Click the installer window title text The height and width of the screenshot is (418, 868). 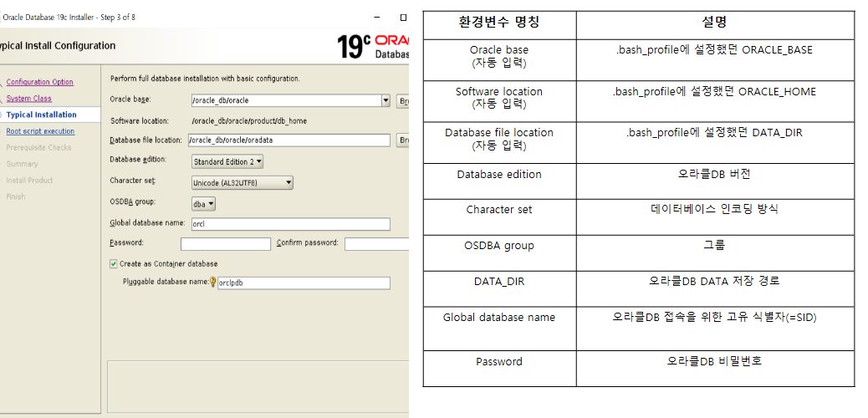point(69,18)
